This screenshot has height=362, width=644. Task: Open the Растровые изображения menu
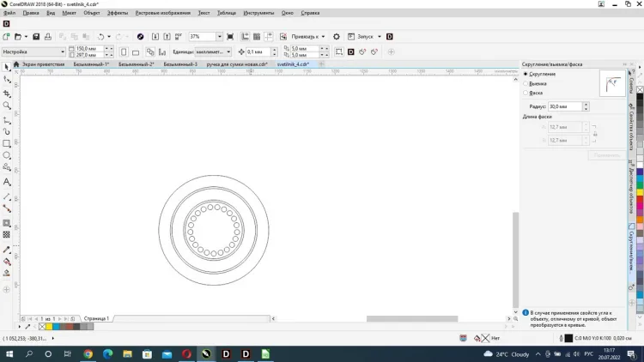pyautogui.click(x=162, y=13)
